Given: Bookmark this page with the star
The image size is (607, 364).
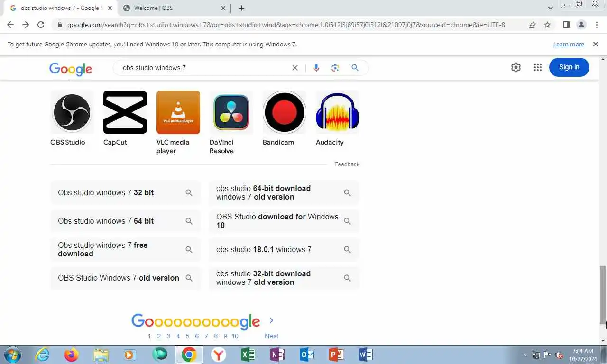Looking at the screenshot, I should pos(547,25).
